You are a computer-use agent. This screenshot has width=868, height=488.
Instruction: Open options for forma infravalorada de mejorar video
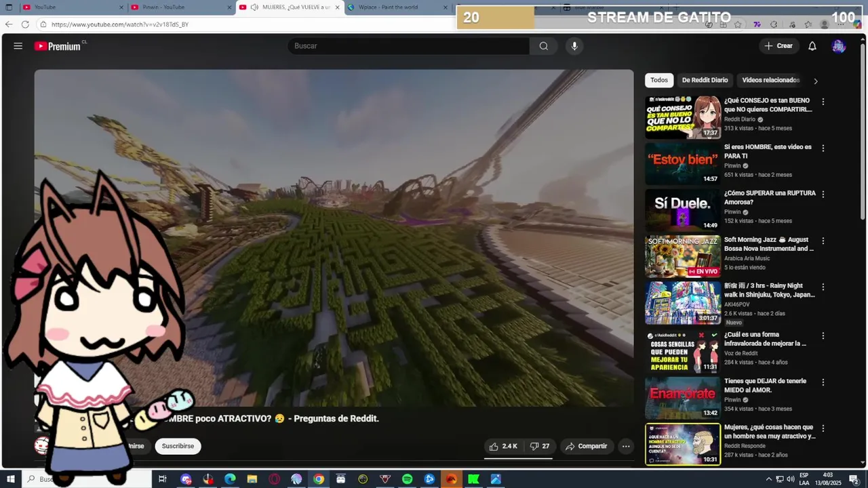[823, 335]
